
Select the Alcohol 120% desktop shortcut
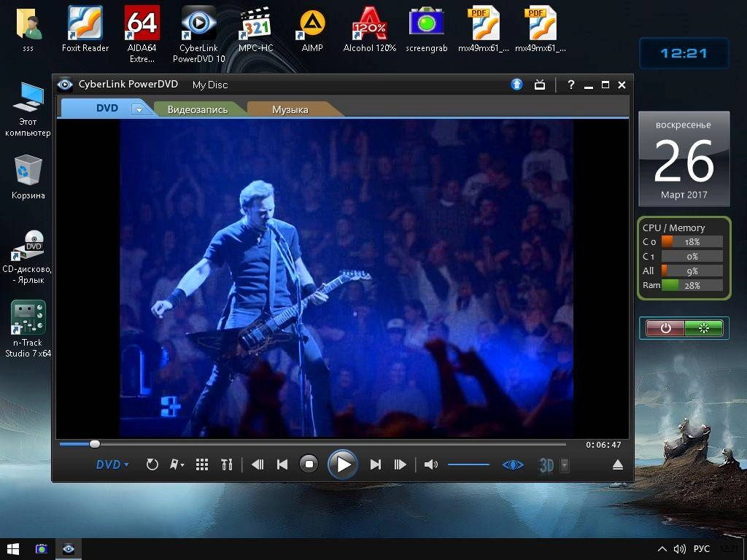tap(370, 29)
